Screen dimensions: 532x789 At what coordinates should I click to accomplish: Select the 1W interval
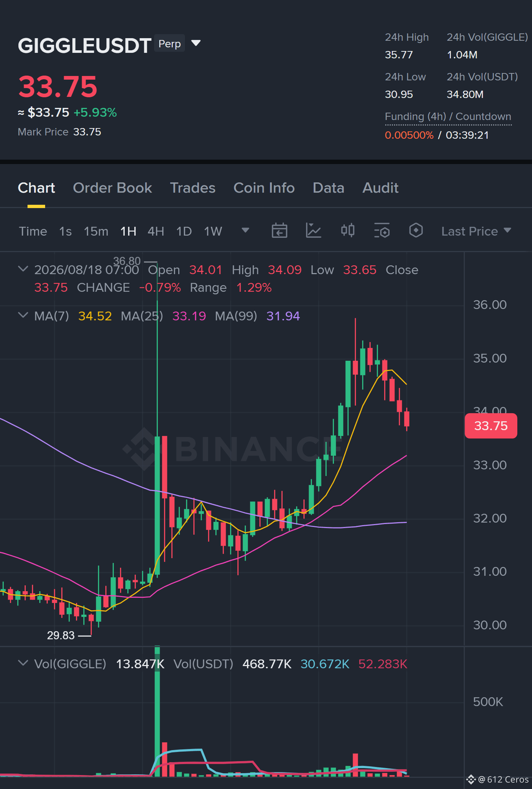coord(213,231)
